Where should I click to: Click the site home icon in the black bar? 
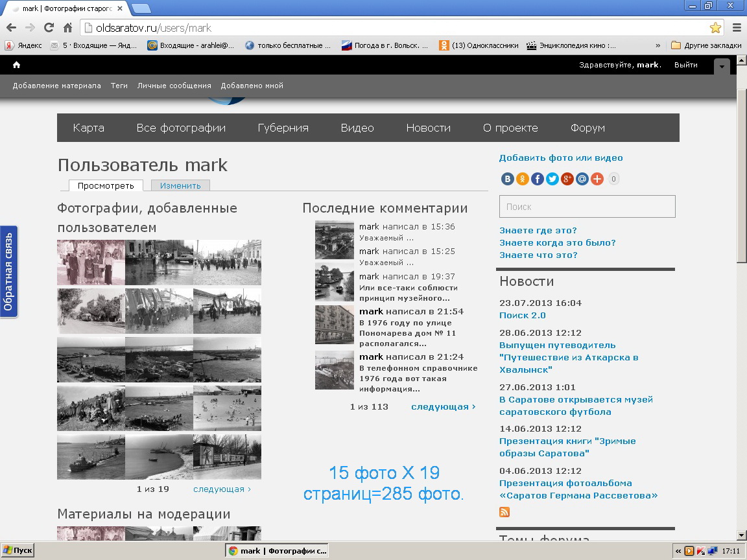pyautogui.click(x=16, y=65)
